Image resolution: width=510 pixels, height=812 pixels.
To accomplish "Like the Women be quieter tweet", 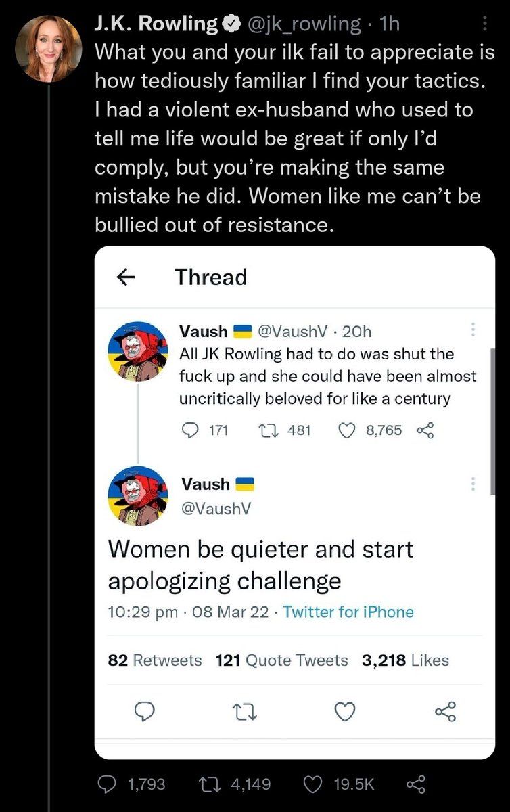I will coord(346,711).
